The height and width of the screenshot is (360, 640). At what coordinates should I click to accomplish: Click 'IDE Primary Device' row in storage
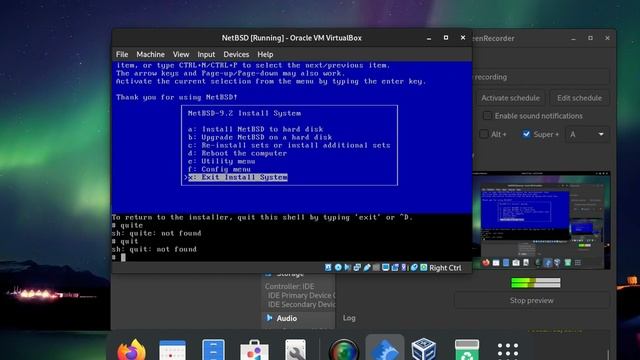coord(301,295)
